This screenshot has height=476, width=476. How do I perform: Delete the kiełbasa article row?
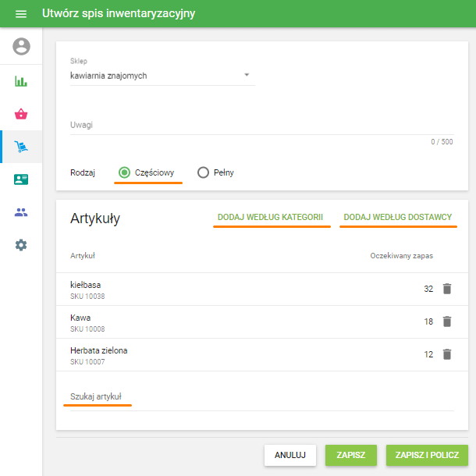point(446,289)
